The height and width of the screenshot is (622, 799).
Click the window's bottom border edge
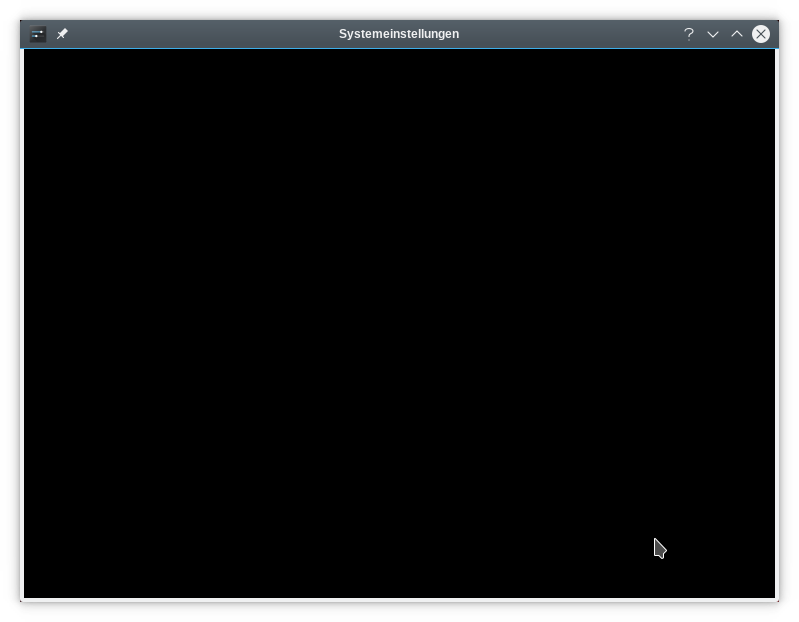399,600
